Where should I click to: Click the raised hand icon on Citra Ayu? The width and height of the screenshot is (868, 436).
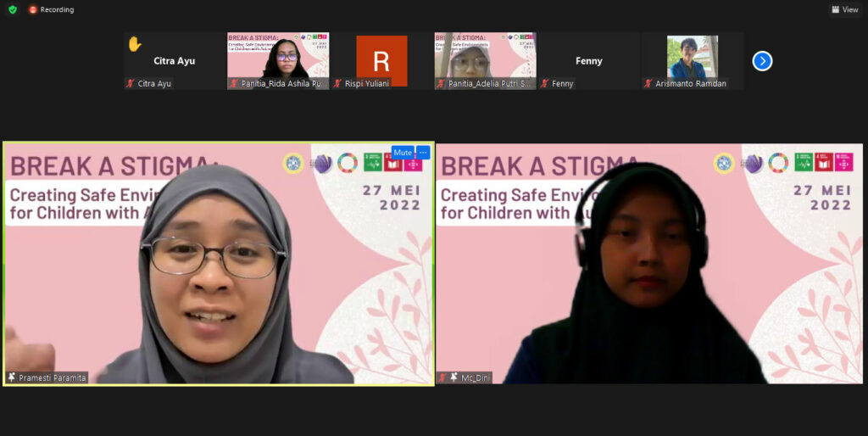click(135, 44)
